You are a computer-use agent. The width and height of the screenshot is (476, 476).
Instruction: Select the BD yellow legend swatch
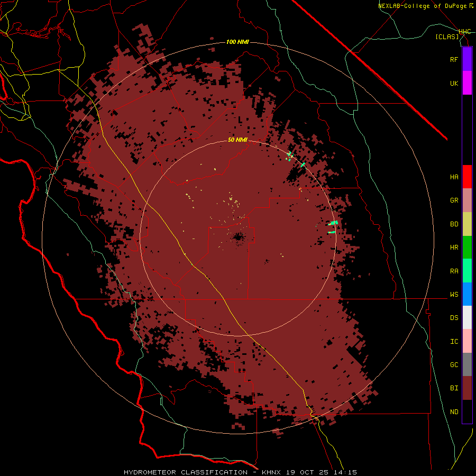tap(467, 224)
